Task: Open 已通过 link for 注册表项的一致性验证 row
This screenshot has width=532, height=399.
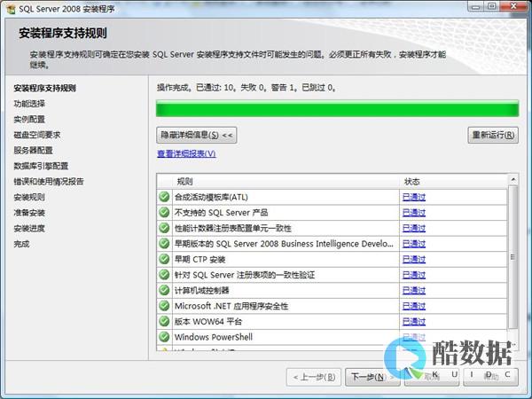Action: 414,275
